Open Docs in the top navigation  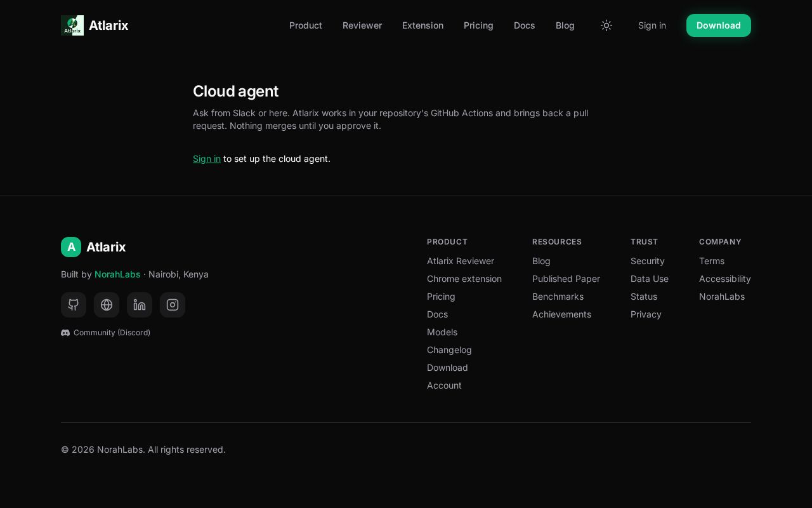click(525, 25)
